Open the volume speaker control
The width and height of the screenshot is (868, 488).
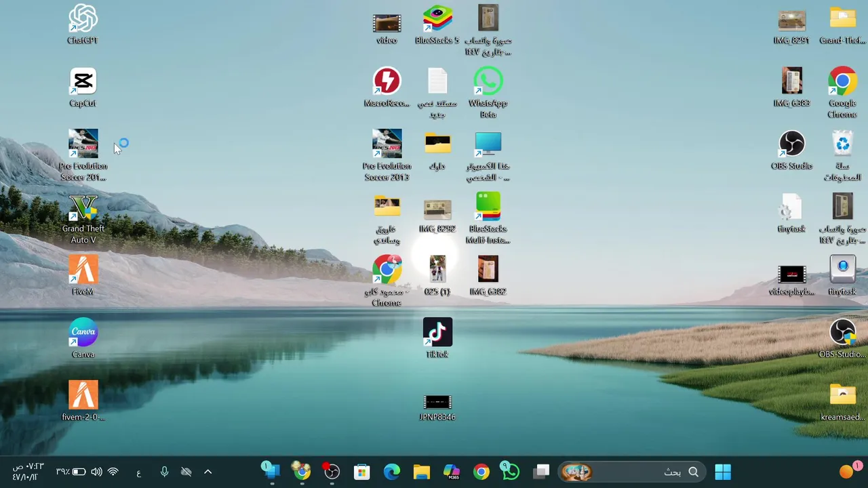tap(96, 472)
